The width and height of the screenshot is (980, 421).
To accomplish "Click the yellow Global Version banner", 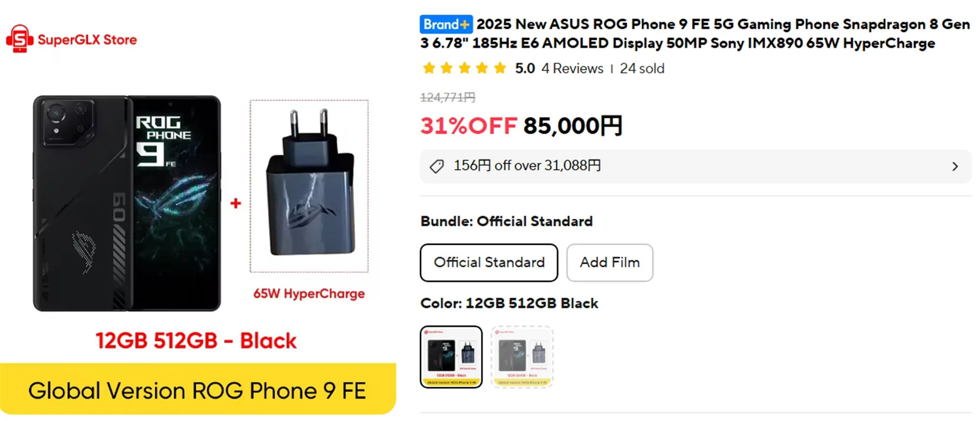I will pyautogui.click(x=197, y=390).
